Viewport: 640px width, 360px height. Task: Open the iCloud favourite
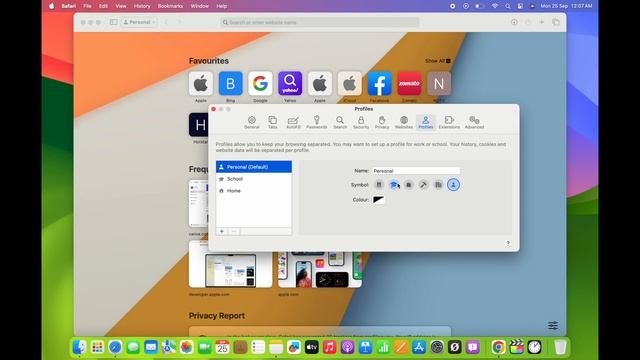click(x=349, y=83)
